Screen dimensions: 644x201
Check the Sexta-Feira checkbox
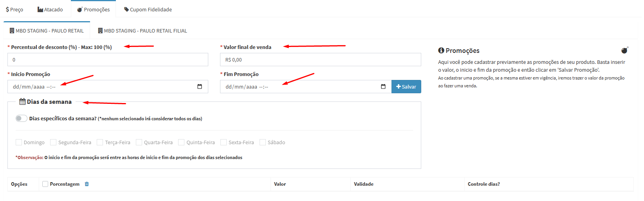coord(224,142)
